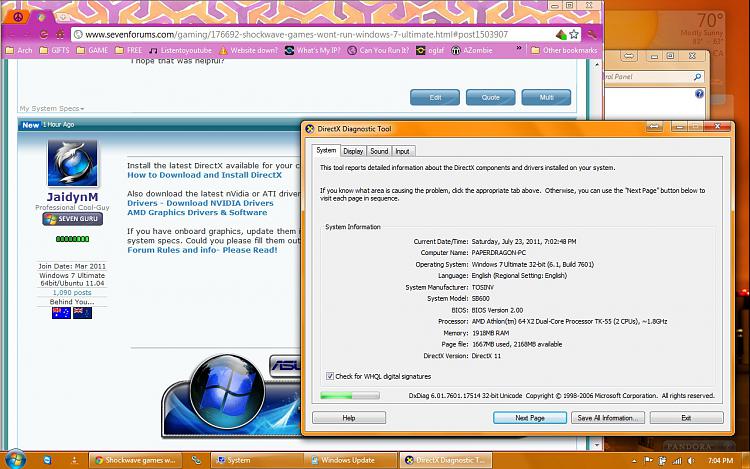Click the Multi quote button
Viewport: 750px width, 469px height.
546,98
